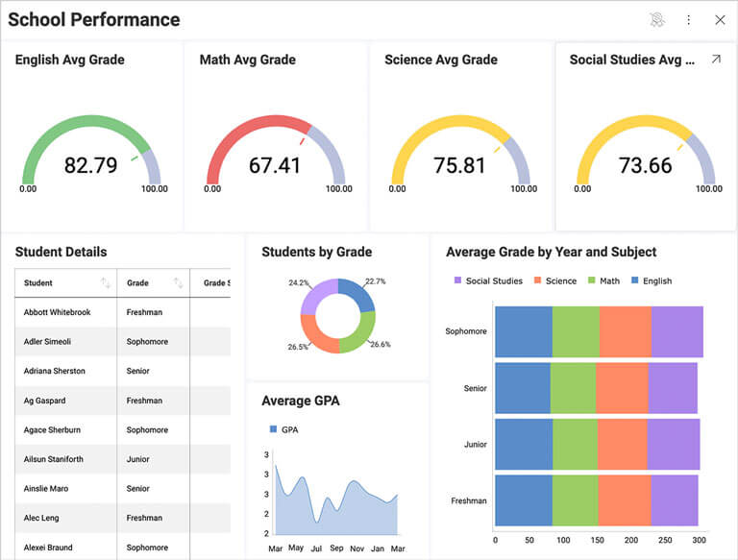Screen dimensions: 738x560
Task: Click the Sophomore purple Social Studies bar
Action: (676, 331)
